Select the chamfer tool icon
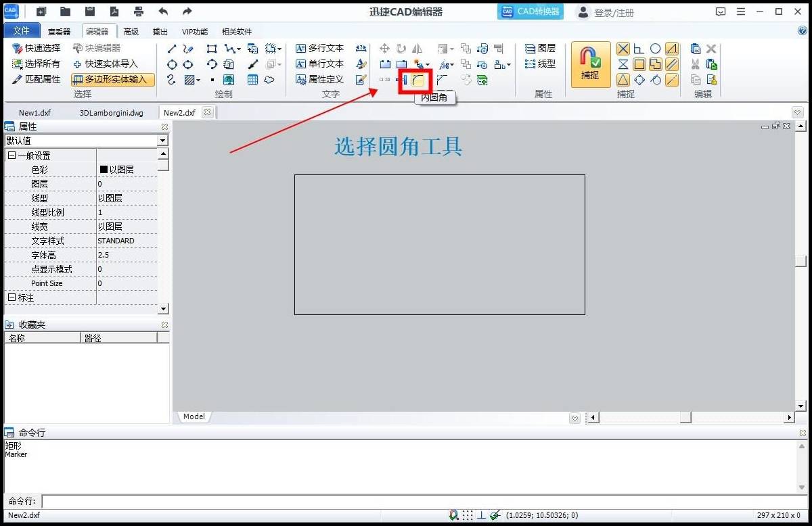Screen dimensions: 812x526 [442, 80]
